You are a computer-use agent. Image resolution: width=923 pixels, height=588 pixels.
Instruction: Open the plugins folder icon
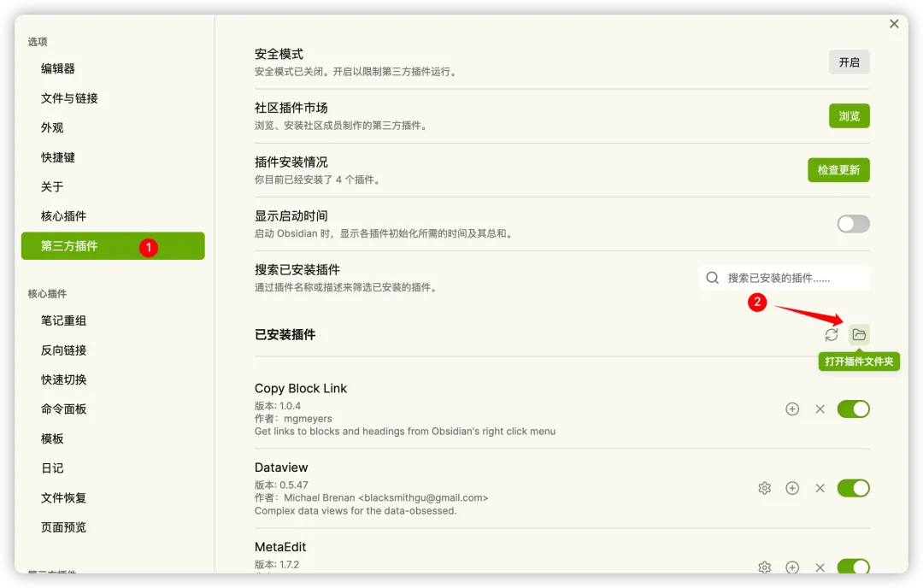pyautogui.click(x=859, y=335)
